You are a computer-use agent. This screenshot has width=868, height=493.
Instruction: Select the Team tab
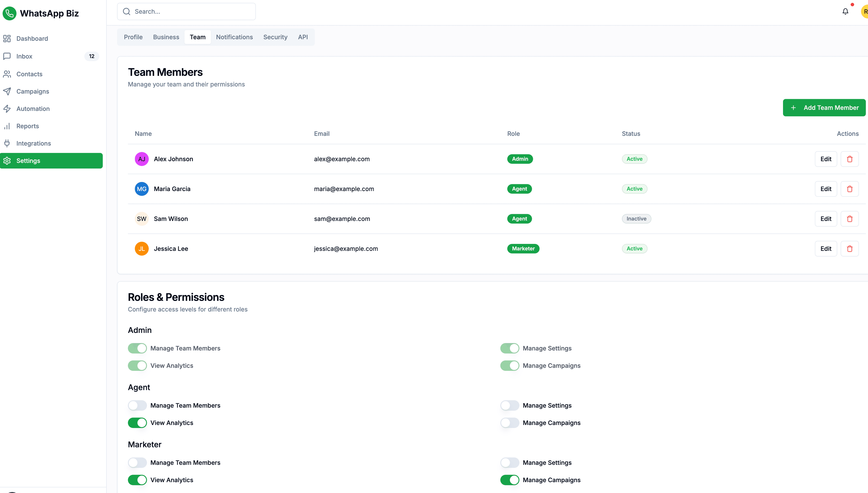198,37
